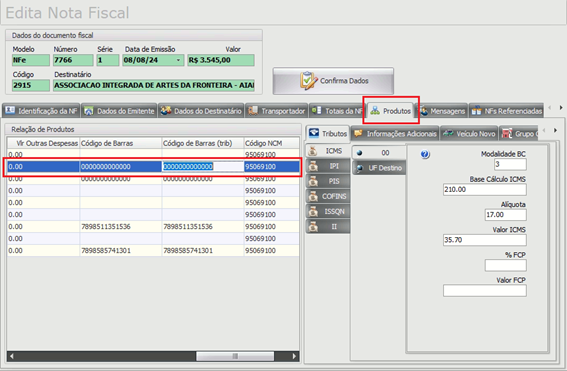Image resolution: width=567 pixels, height=371 pixels.
Task: Select the PIS tax side tab
Action: click(x=328, y=181)
